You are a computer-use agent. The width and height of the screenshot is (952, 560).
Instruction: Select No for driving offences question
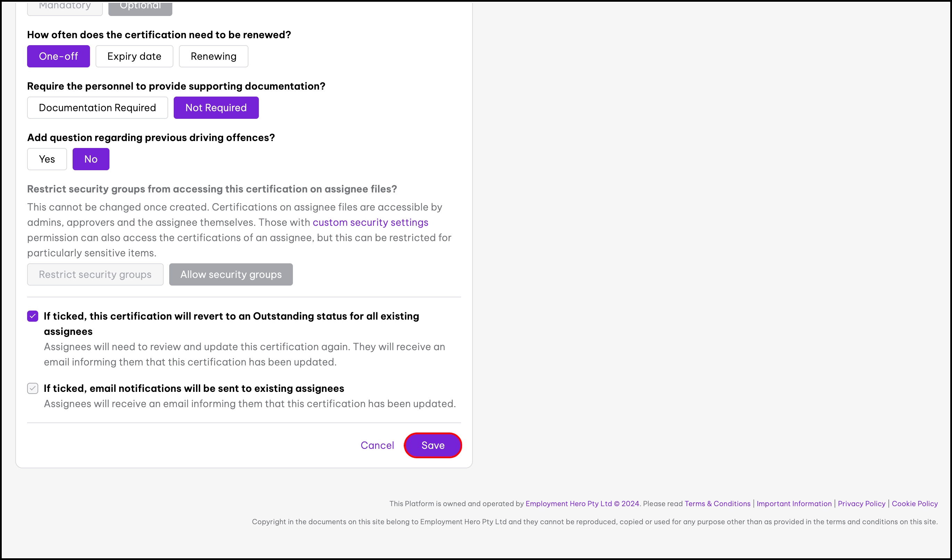click(x=91, y=159)
